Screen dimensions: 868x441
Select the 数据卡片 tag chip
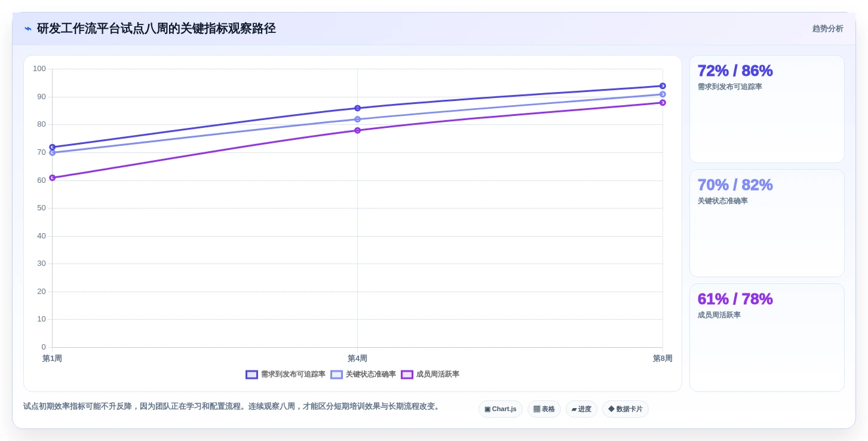pos(625,409)
